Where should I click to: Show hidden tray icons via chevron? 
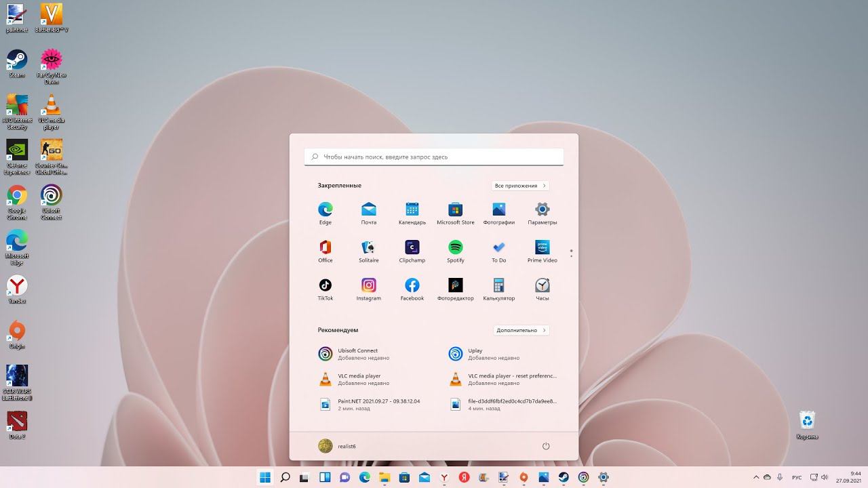click(756, 477)
